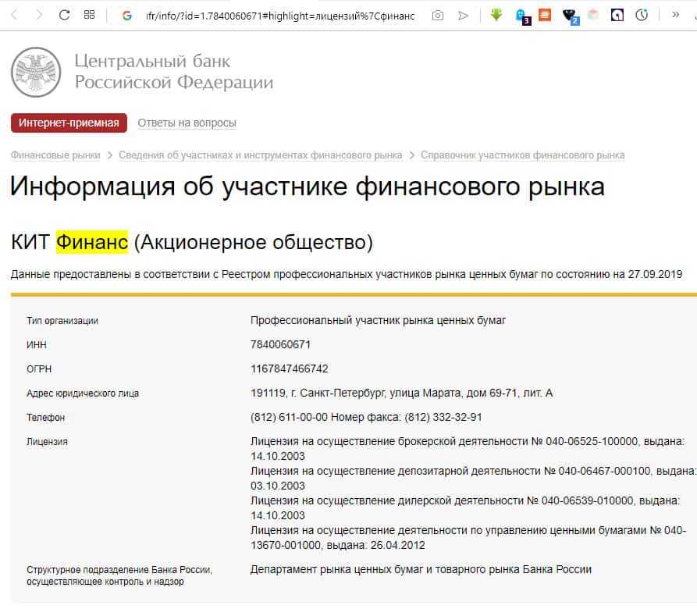Click the OGRN value 1167847466742
697x616 pixels.
point(290,369)
